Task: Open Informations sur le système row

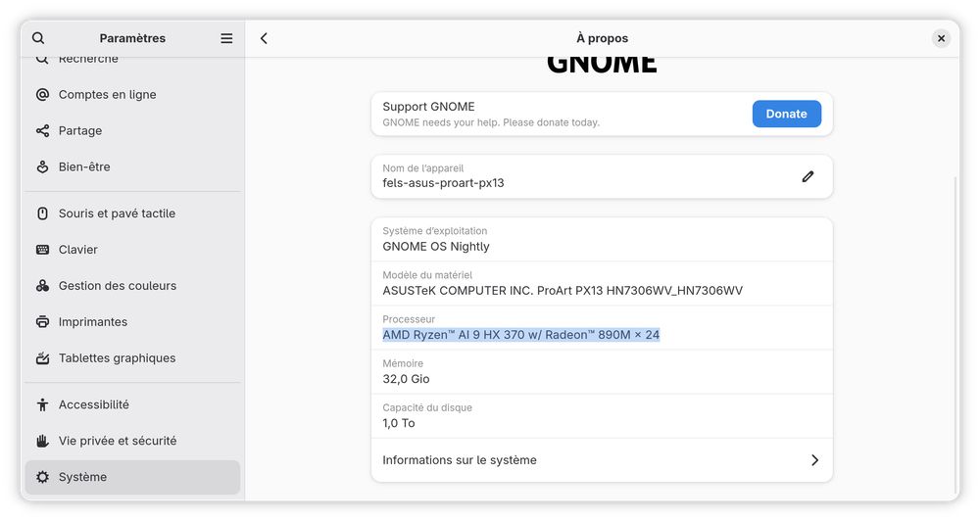Action: click(x=602, y=459)
